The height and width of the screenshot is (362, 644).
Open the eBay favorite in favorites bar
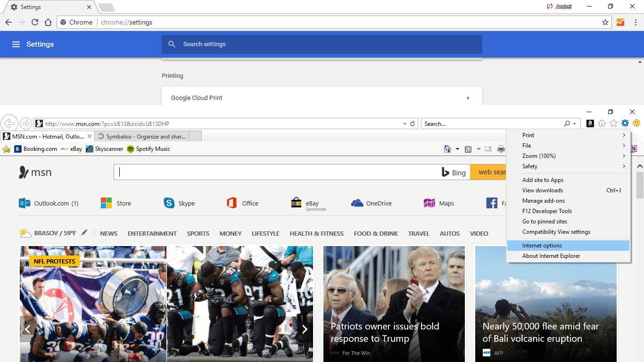pyautogui.click(x=71, y=149)
